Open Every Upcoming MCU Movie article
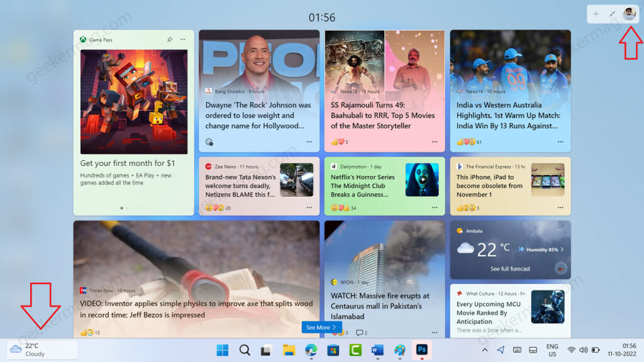Image resolution: width=644 pixels, height=362 pixels. tap(488, 313)
